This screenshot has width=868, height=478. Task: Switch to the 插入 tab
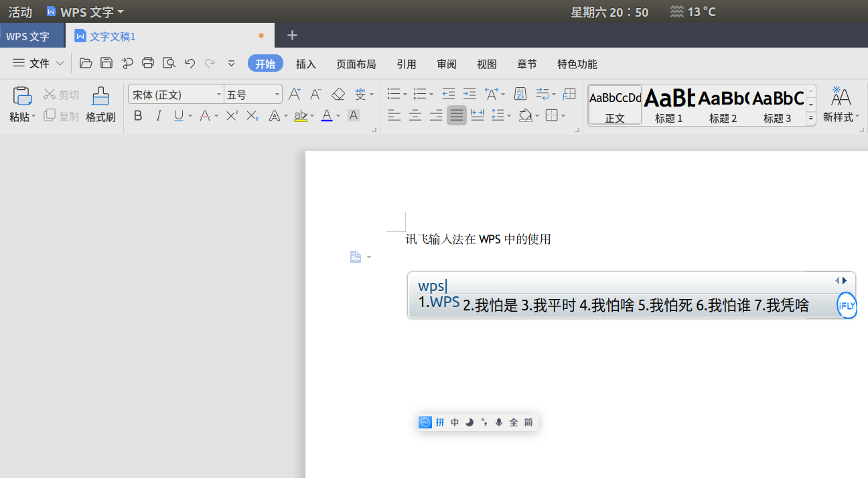click(306, 64)
